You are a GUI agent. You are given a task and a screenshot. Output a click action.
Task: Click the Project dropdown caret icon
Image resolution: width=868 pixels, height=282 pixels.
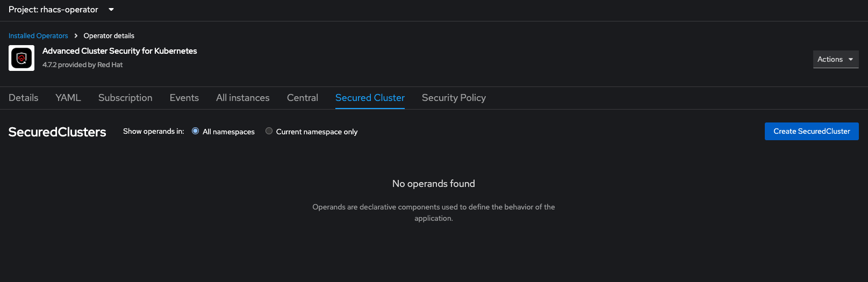pyautogui.click(x=111, y=10)
